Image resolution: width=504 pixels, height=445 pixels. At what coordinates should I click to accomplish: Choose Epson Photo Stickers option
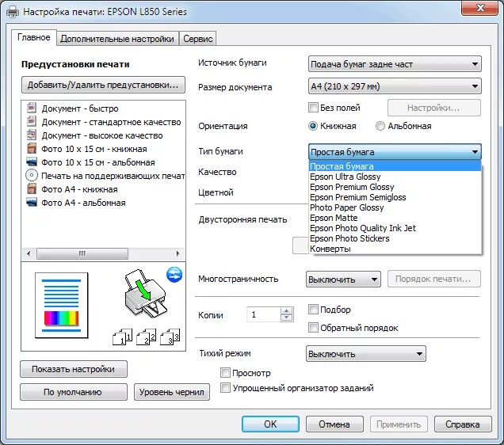click(395, 238)
